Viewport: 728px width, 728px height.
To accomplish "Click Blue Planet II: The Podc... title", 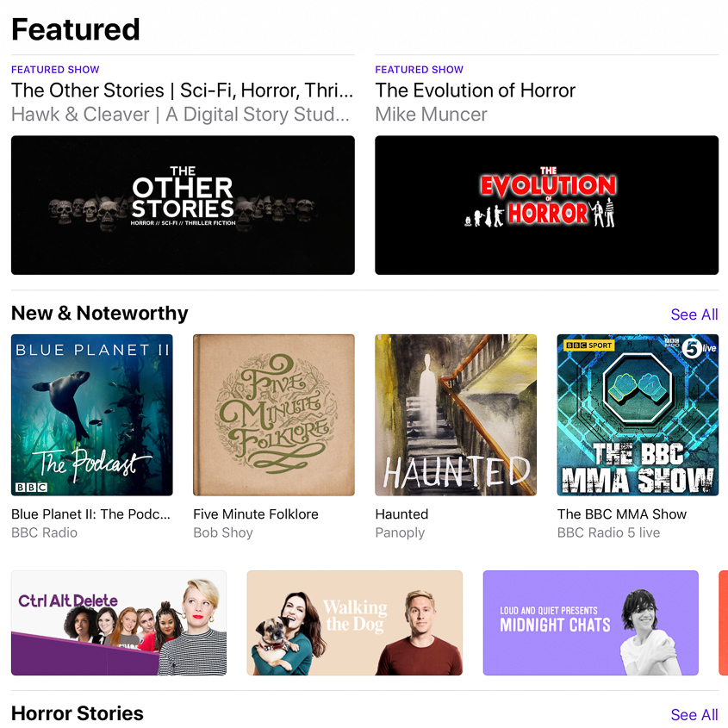I will [90, 514].
